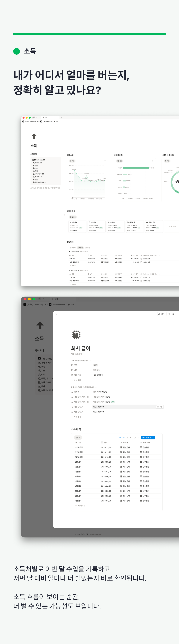179x644 pixels.
Task: Open the 소득처 2 gallery card
Action: pyautogui.click(x=96, y=226)
